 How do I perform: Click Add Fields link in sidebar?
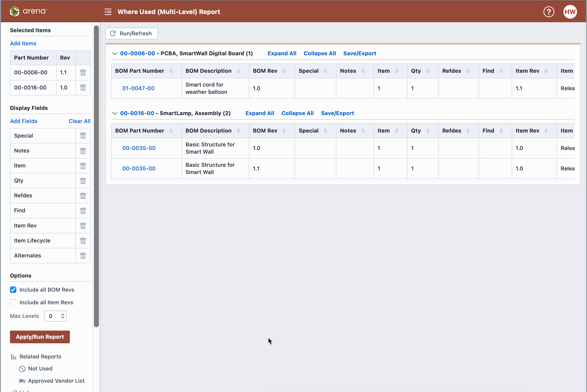coord(24,121)
